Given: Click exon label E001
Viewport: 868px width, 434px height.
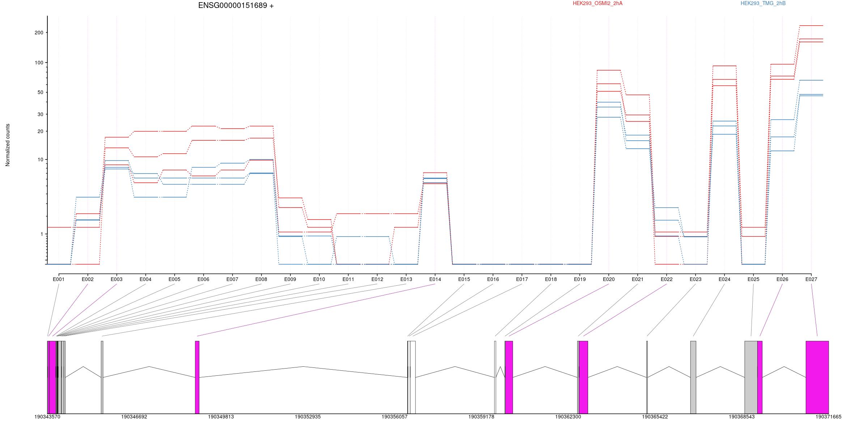Looking at the screenshot, I should (59, 279).
